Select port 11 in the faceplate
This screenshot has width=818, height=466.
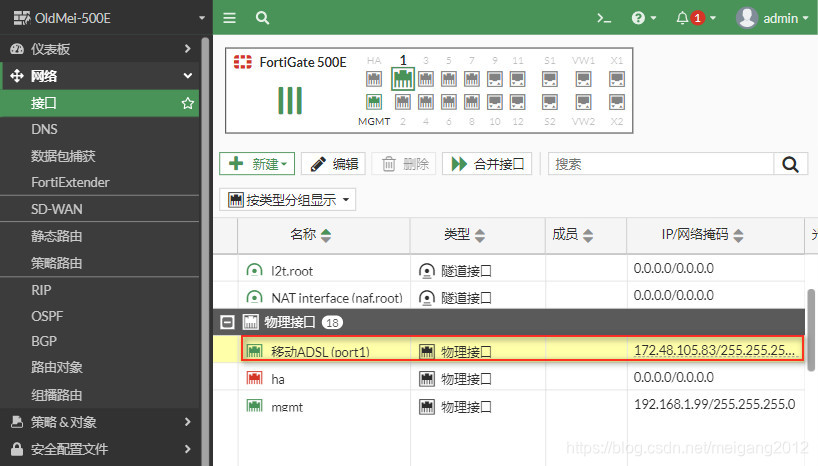click(x=518, y=79)
